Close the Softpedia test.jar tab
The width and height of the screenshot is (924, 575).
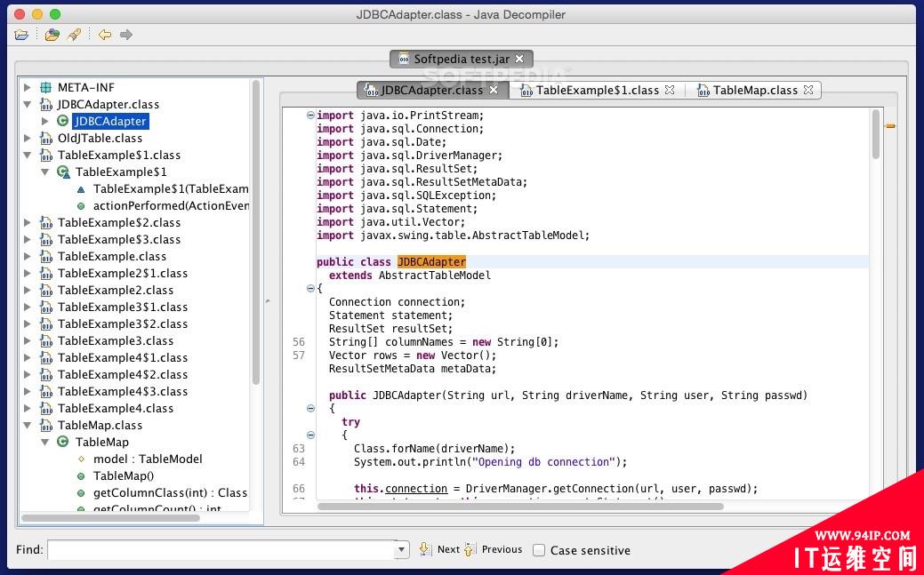[519, 59]
